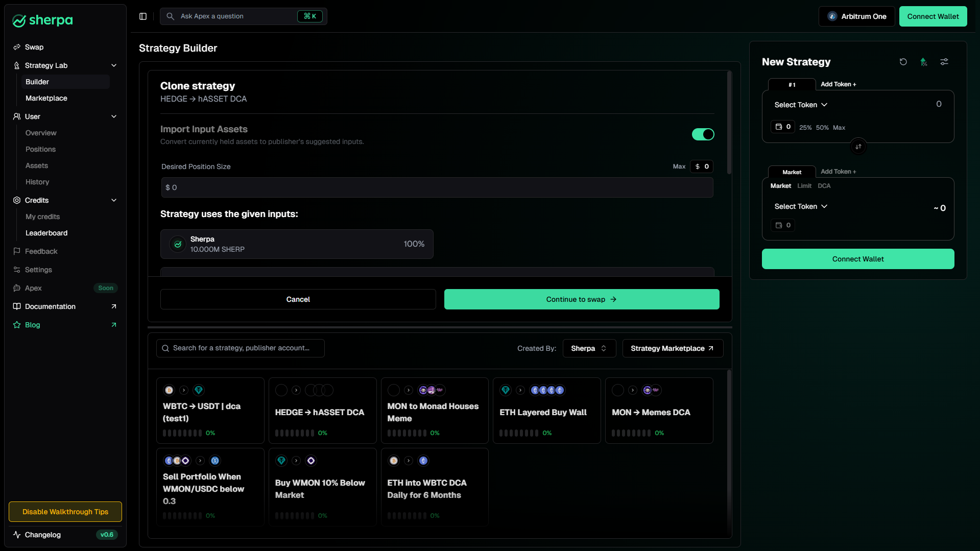Select the DCA order type
This screenshot has width=980, height=551.
point(824,186)
